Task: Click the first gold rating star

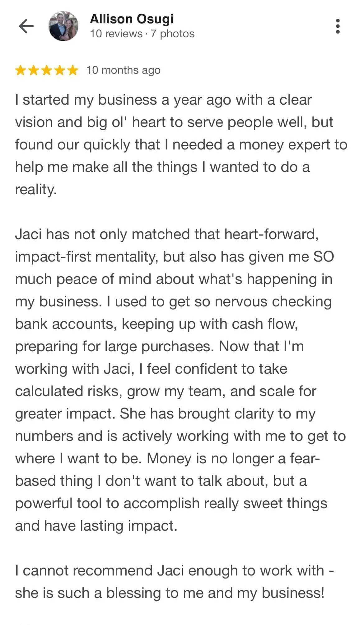Action: point(21,70)
